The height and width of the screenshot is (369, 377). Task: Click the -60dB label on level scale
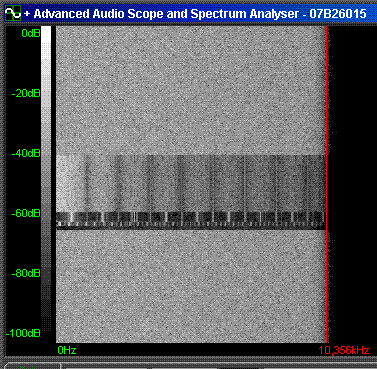pyautogui.click(x=26, y=213)
